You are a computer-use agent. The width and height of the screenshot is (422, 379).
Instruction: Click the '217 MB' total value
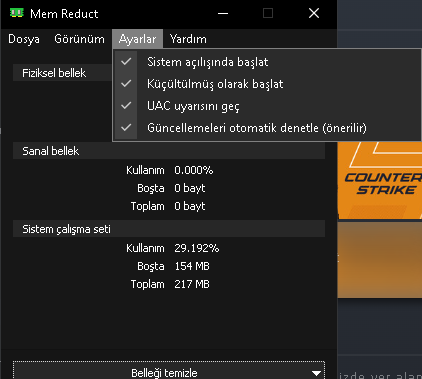click(192, 284)
